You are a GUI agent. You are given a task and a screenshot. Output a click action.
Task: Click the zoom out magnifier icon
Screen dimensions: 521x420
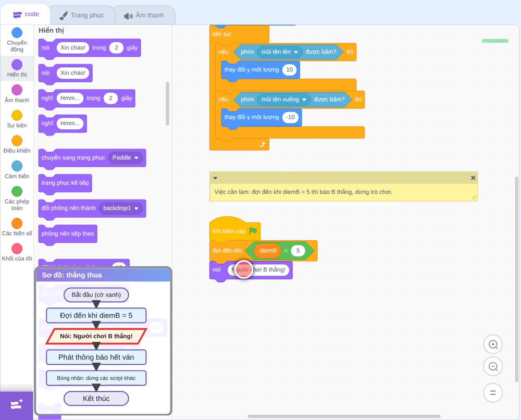(493, 366)
